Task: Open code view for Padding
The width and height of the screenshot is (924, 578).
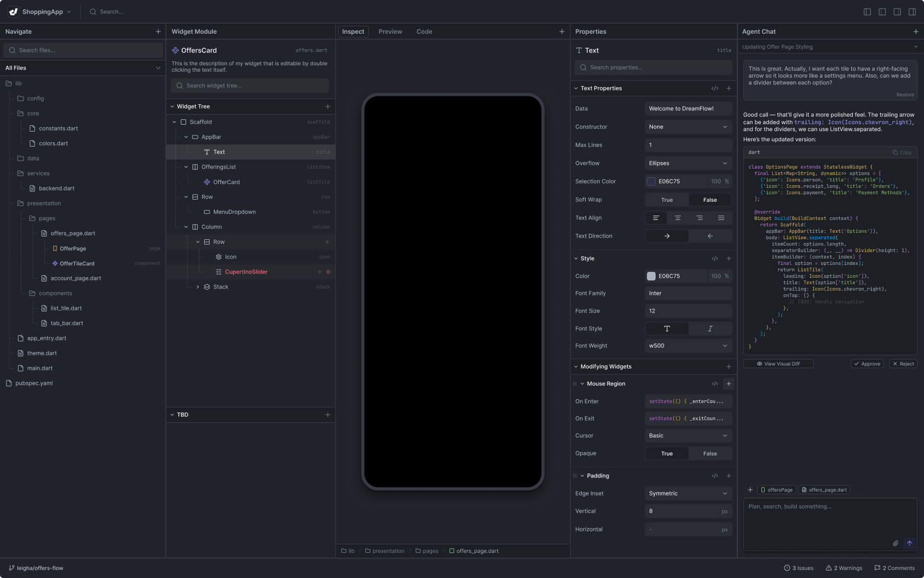Action: coord(715,476)
